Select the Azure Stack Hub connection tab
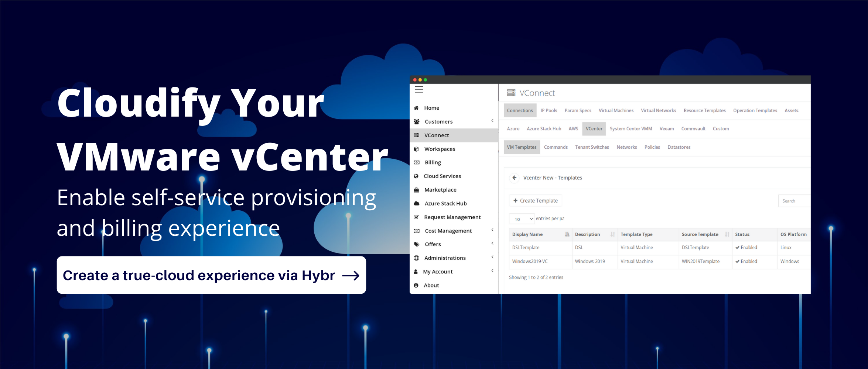Viewport: 868px width, 369px height. (x=544, y=129)
